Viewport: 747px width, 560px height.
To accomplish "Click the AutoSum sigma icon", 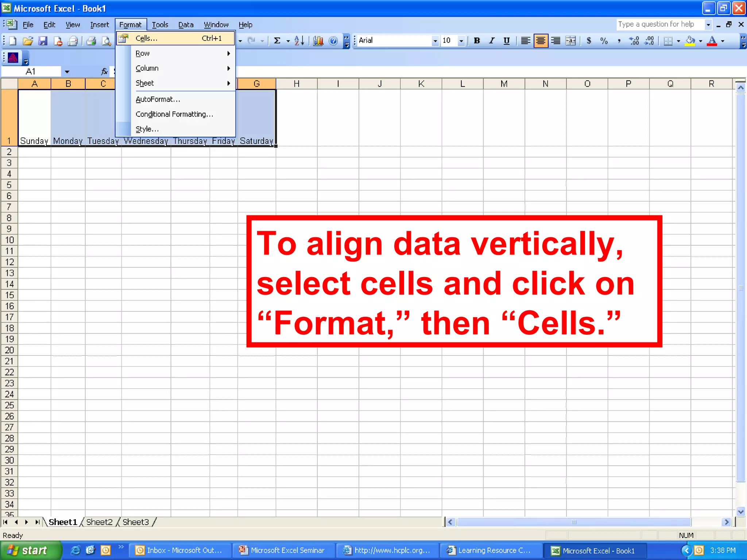I will 277,41.
